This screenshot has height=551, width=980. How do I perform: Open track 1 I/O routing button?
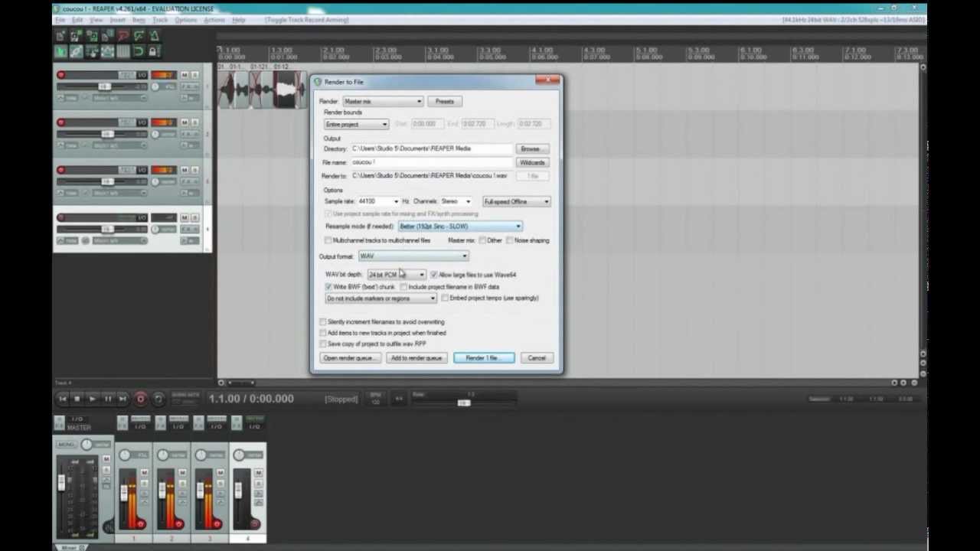(x=142, y=75)
